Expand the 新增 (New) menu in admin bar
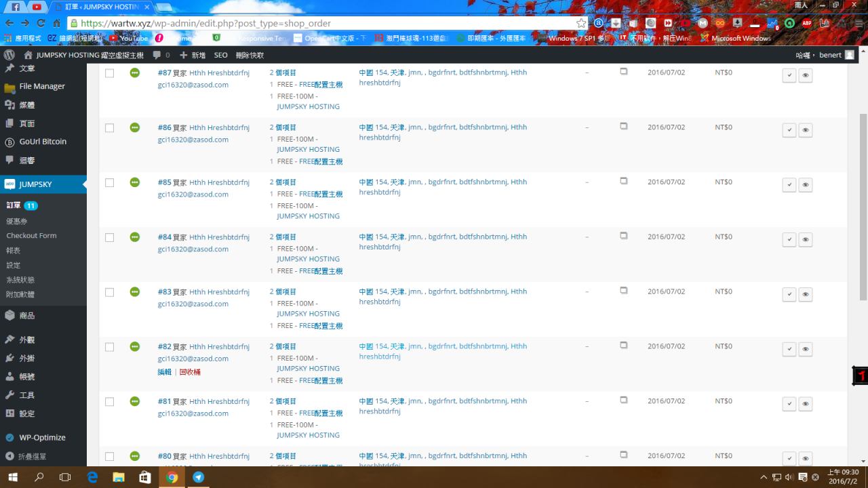 (x=193, y=55)
